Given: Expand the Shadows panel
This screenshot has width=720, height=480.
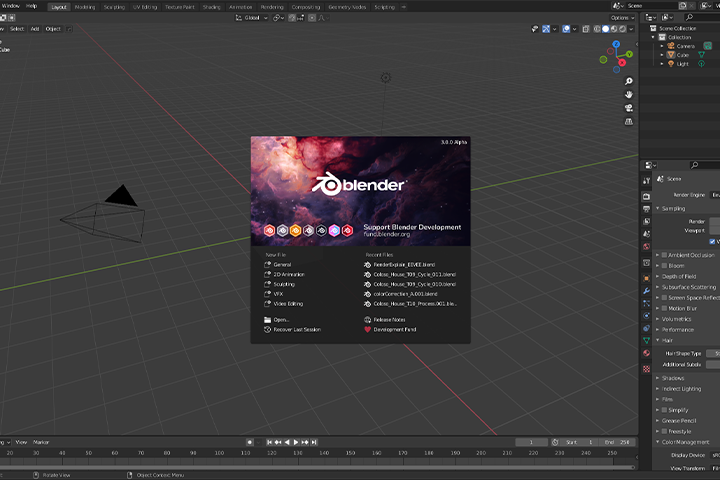Looking at the screenshot, I should (658, 378).
